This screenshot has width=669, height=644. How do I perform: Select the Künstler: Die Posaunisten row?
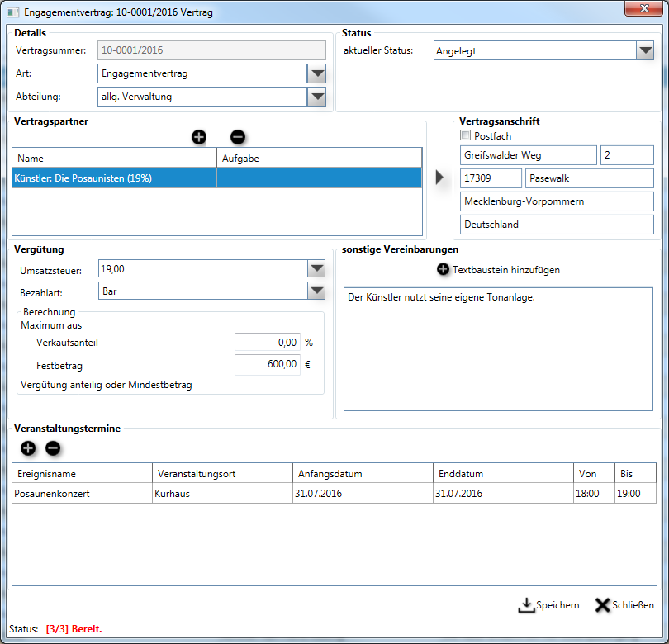pyautogui.click(x=216, y=178)
